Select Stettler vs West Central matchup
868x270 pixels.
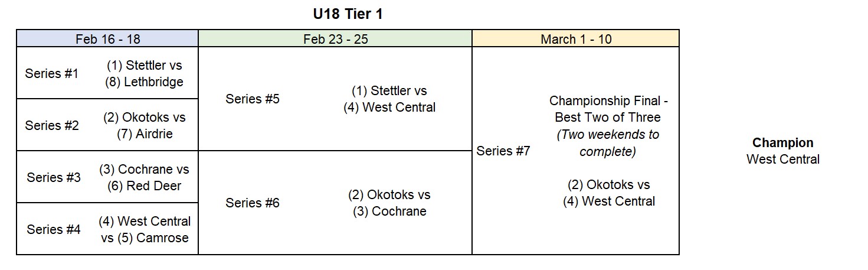click(389, 99)
